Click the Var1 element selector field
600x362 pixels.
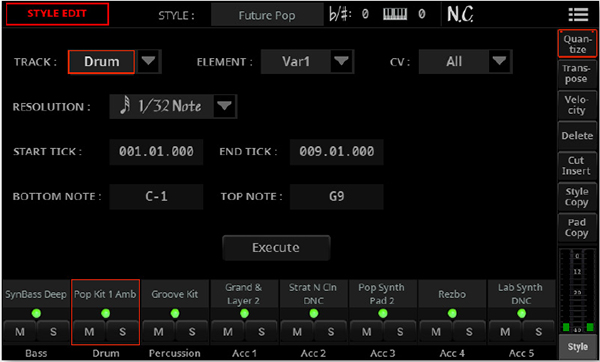pyautogui.click(x=296, y=61)
